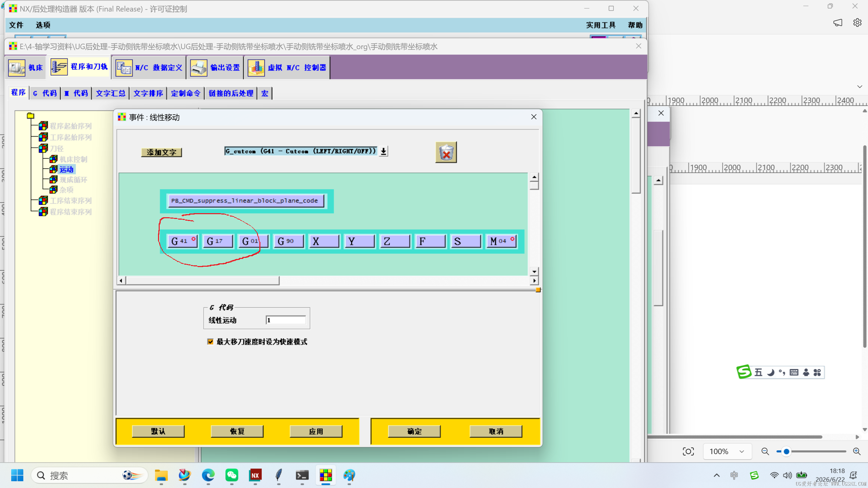Select the G 代码 sub-tab
Viewport: 868px width, 488px height.
pyautogui.click(x=45, y=93)
